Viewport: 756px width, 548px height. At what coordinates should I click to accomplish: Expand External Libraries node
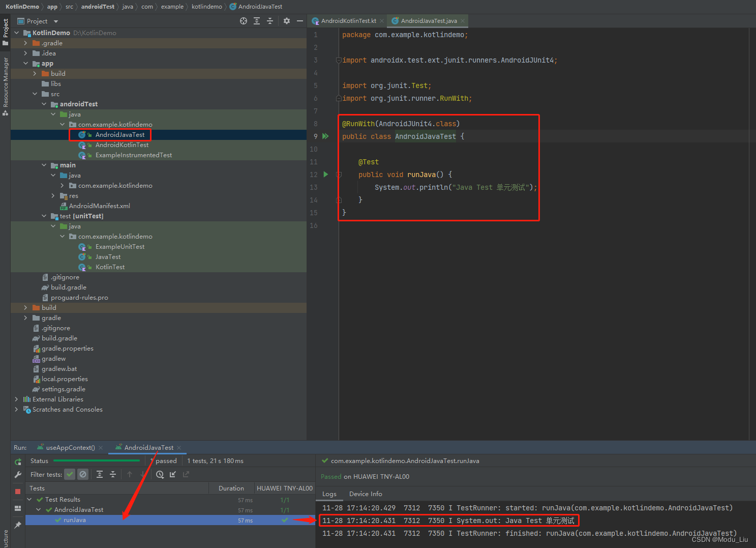(17, 399)
